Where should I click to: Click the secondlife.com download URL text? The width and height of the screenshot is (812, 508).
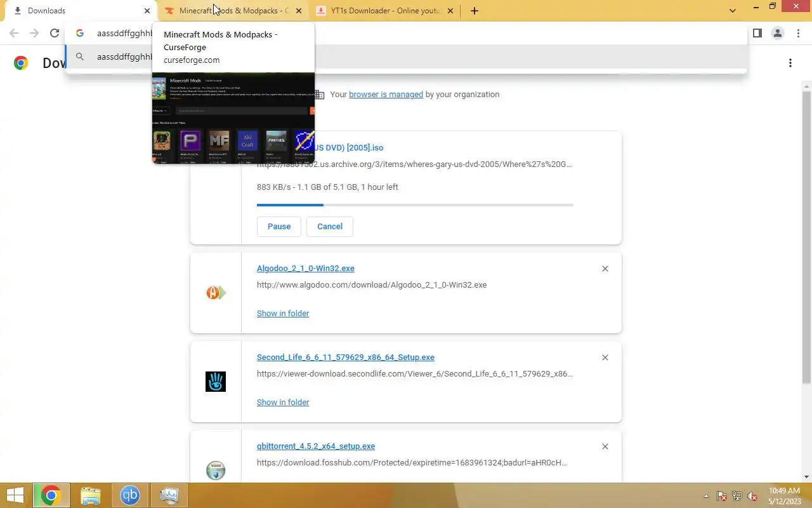click(415, 373)
